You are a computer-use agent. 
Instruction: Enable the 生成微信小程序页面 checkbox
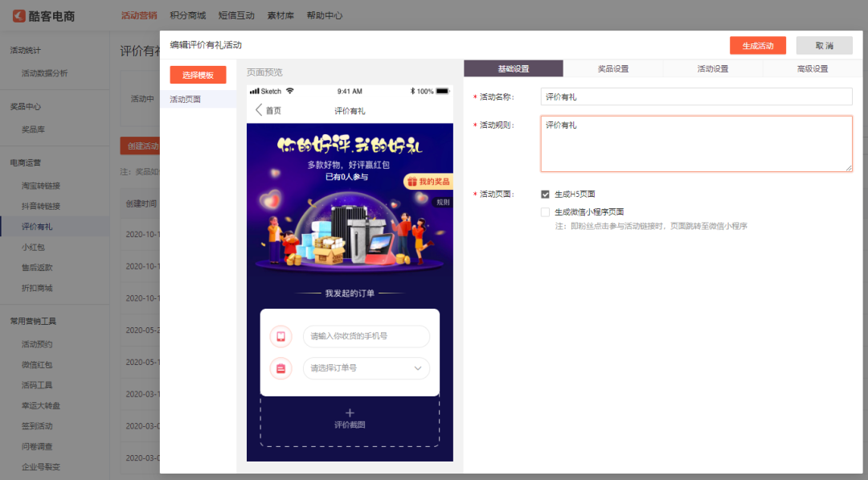(x=545, y=212)
